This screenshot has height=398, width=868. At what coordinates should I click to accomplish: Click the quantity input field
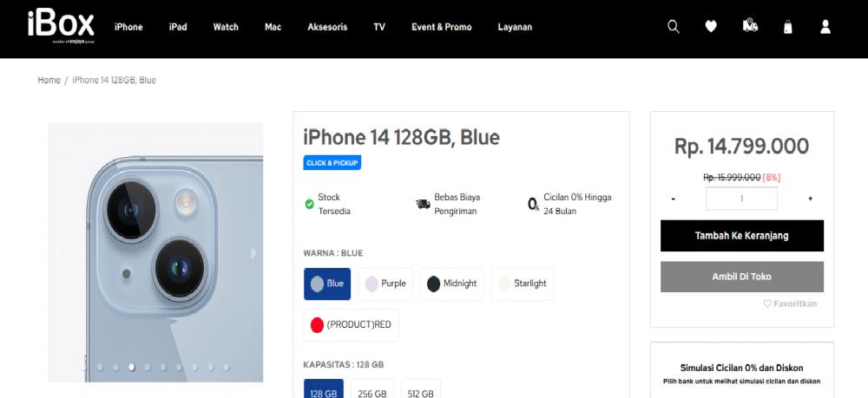[x=741, y=199]
